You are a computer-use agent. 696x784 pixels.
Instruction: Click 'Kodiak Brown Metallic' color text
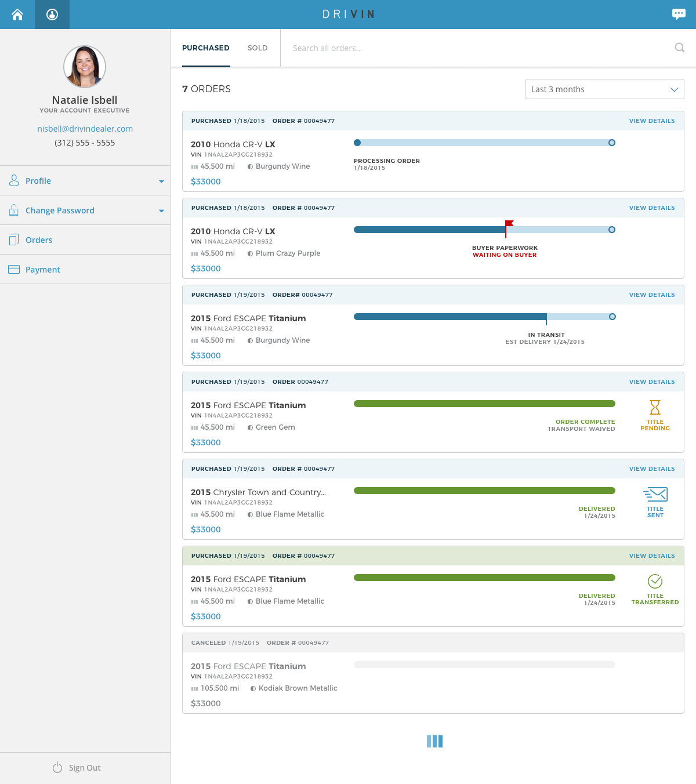[x=298, y=688]
